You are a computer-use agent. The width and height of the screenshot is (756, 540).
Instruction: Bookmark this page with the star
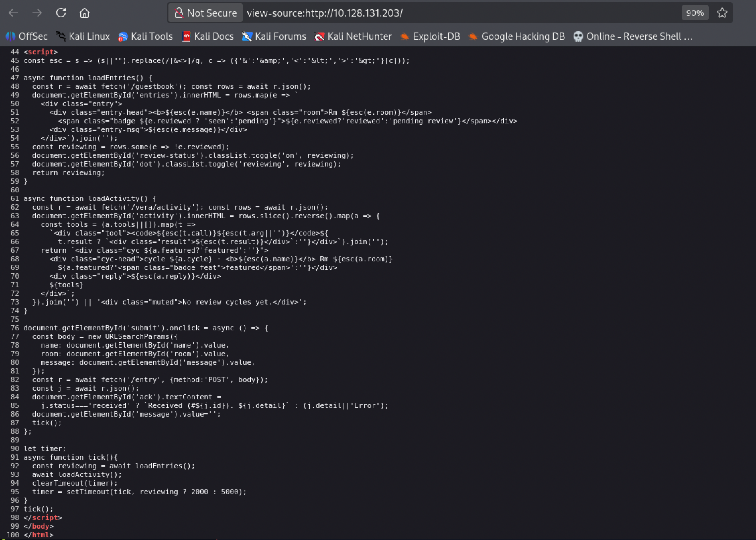coord(722,13)
